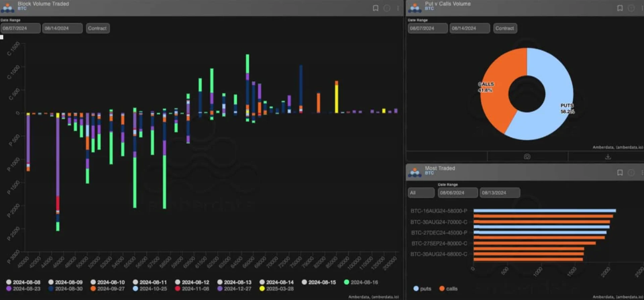Edit start date 08/07/2024 in Put v Calls Volume

pos(428,28)
